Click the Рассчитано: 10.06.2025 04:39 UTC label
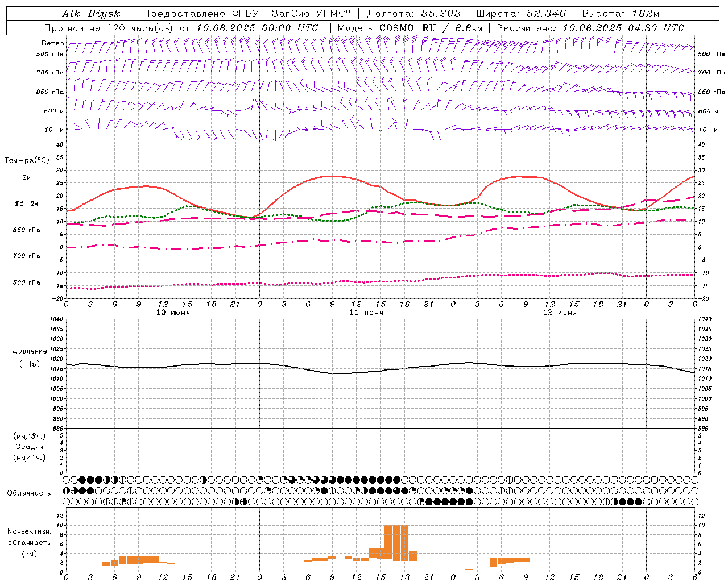The width and height of the screenshot is (728, 582). [590, 28]
